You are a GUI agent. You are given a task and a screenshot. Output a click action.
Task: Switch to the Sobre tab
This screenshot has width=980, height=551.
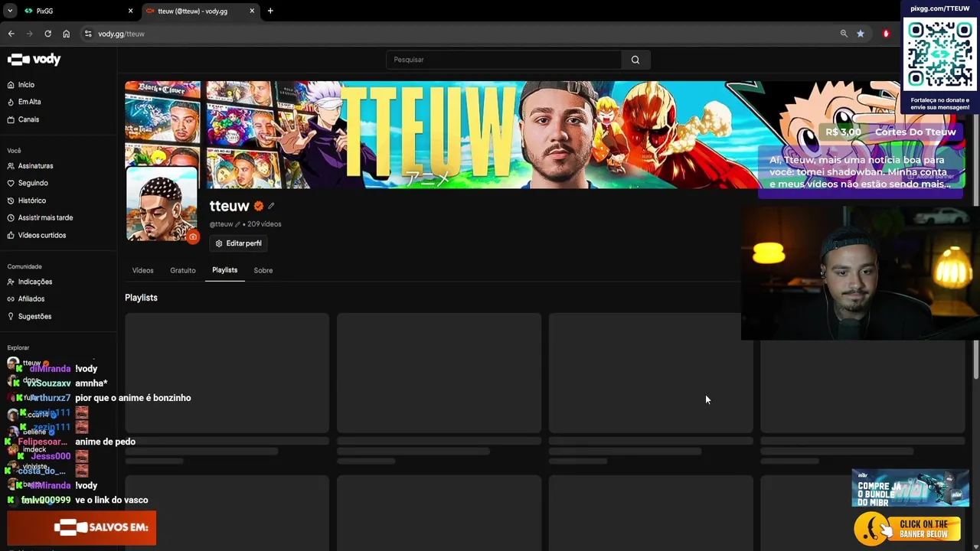[263, 270]
